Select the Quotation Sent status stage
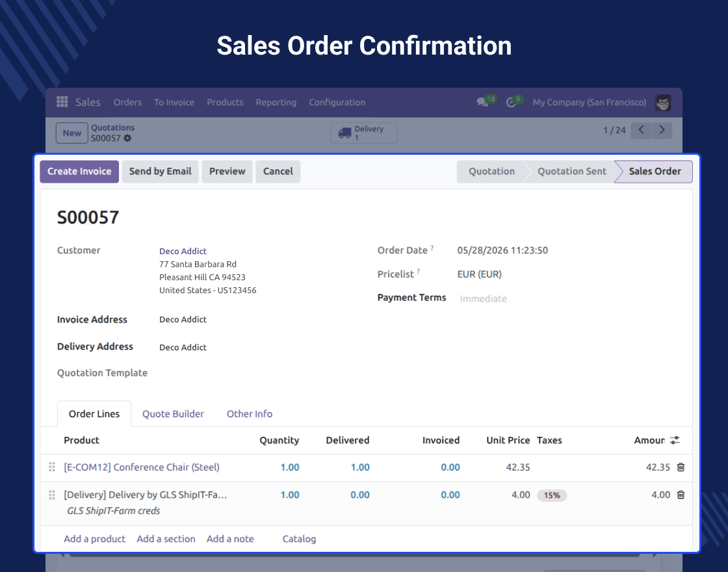The height and width of the screenshot is (572, 728). [571, 172]
